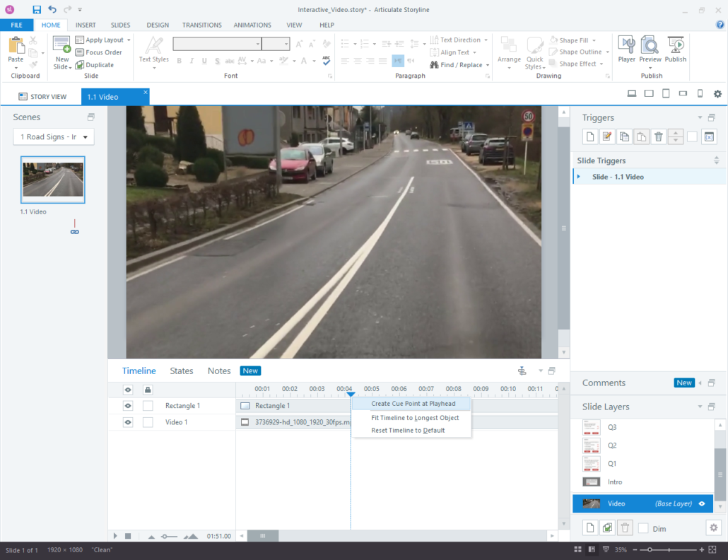Check the Dim checkbox in Slide Layers panel
Image resolution: width=728 pixels, height=560 pixels.
click(644, 527)
